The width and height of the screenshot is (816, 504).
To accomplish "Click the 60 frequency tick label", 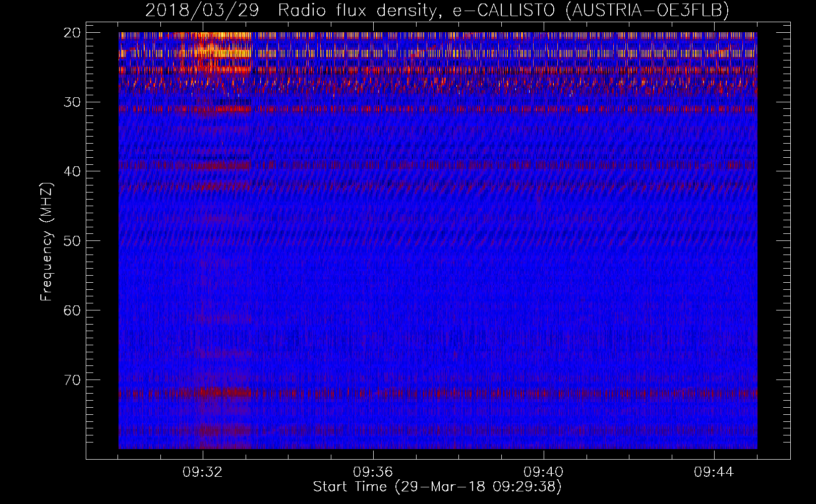I will tap(72, 310).
